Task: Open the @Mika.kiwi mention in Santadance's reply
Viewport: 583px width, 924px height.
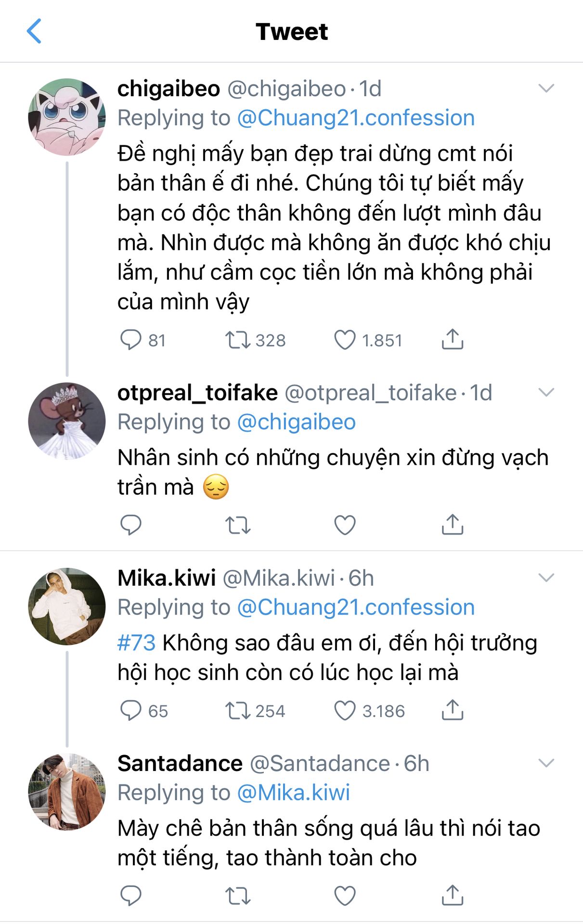Action: point(294,793)
